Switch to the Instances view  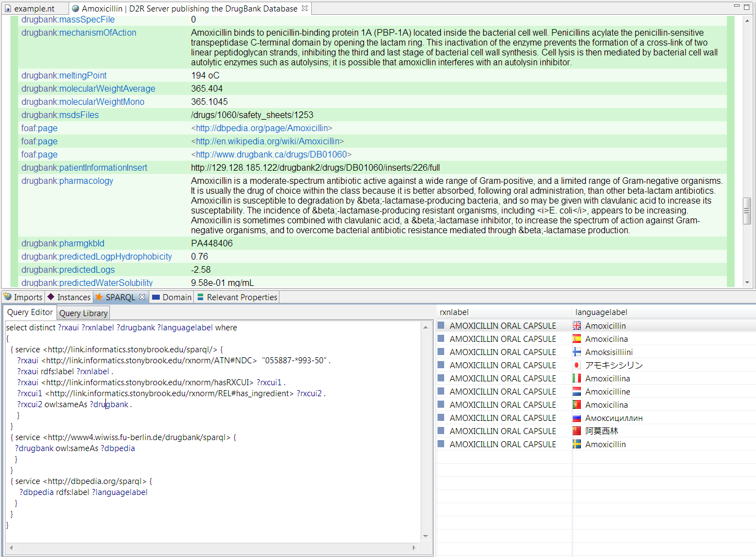click(x=69, y=297)
